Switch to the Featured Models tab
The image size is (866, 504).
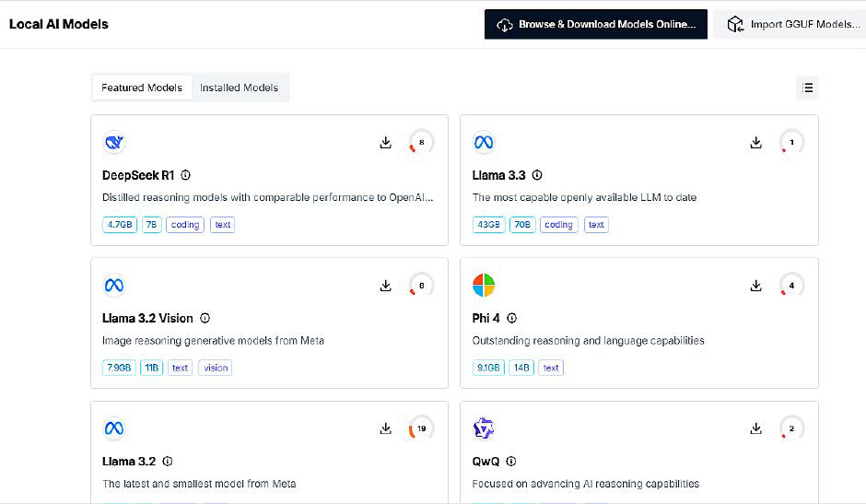tap(142, 88)
